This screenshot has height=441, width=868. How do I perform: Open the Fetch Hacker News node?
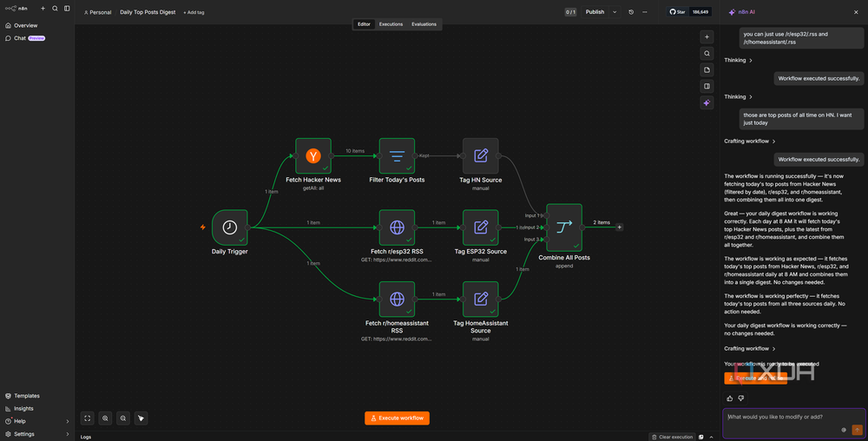313,156
